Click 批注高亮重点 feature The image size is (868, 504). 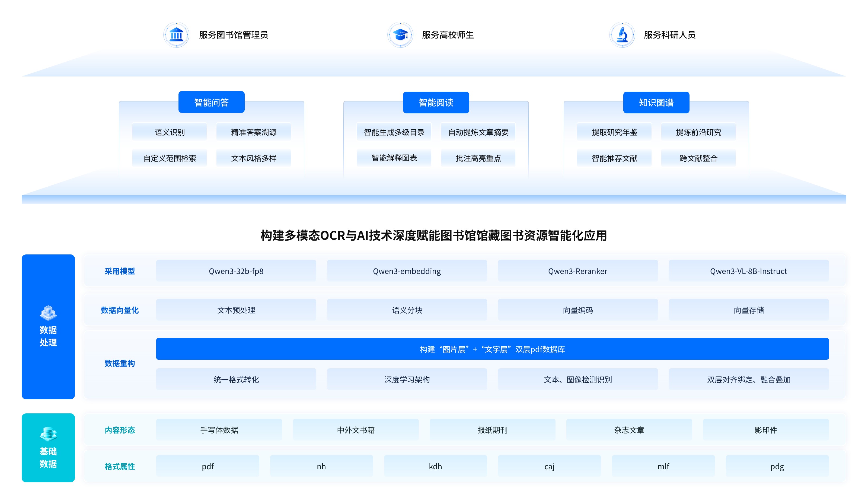point(478,158)
